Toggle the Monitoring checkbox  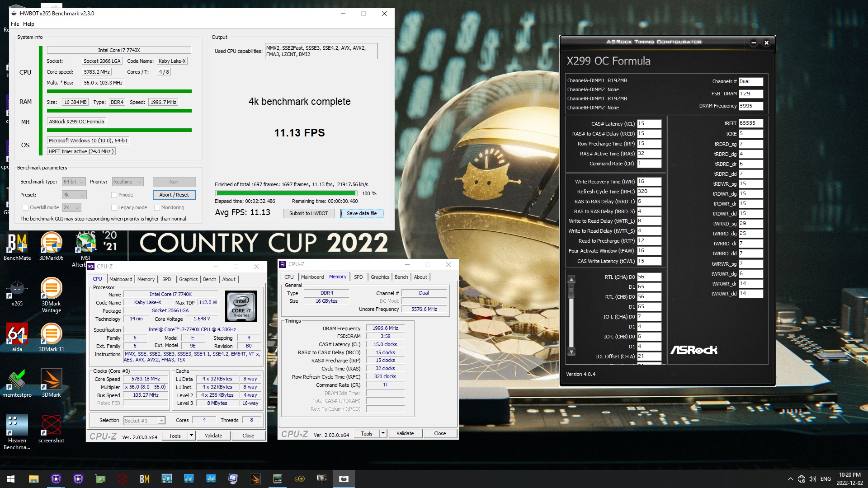(157, 207)
